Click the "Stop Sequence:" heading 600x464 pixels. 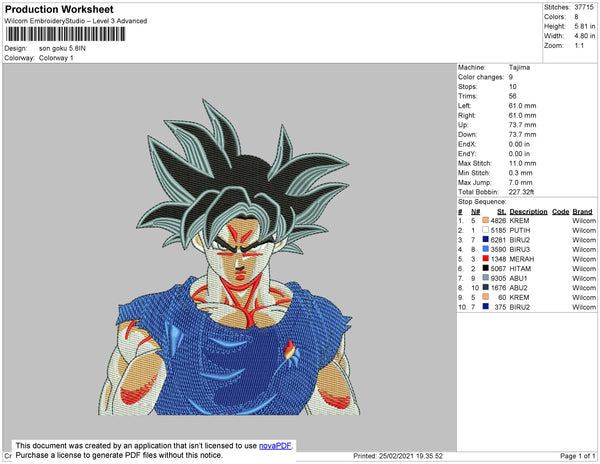point(482,202)
